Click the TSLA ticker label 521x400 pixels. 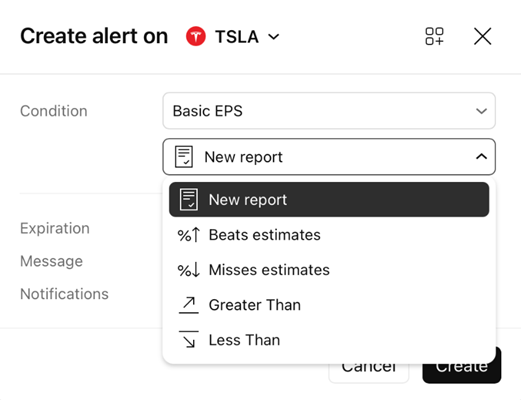click(237, 37)
